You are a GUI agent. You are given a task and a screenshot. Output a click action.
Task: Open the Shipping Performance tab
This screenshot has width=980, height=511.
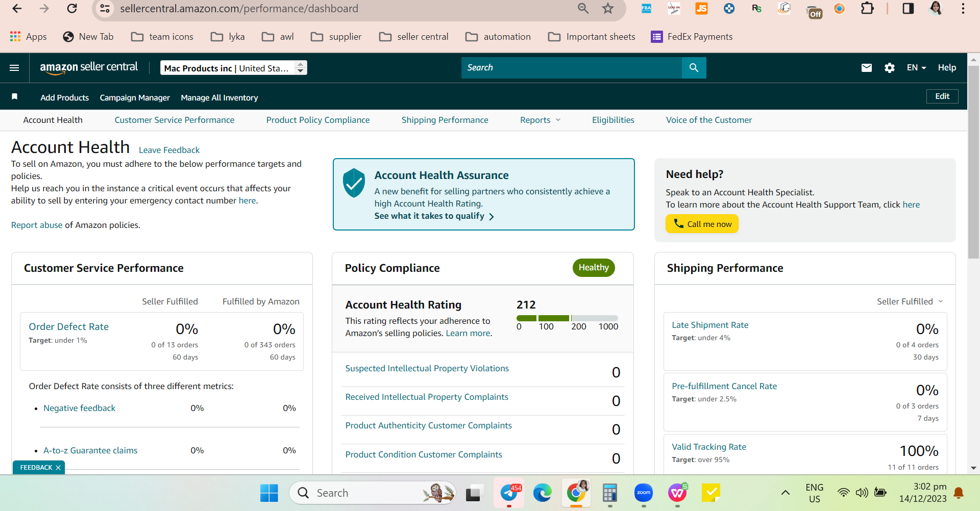click(x=445, y=120)
